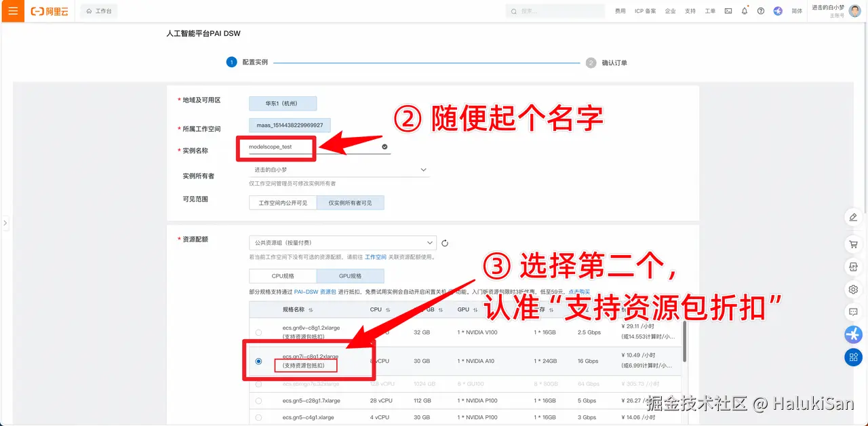Open the ICP 备案 menu
The image size is (868, 426).
tap(646, 12)
